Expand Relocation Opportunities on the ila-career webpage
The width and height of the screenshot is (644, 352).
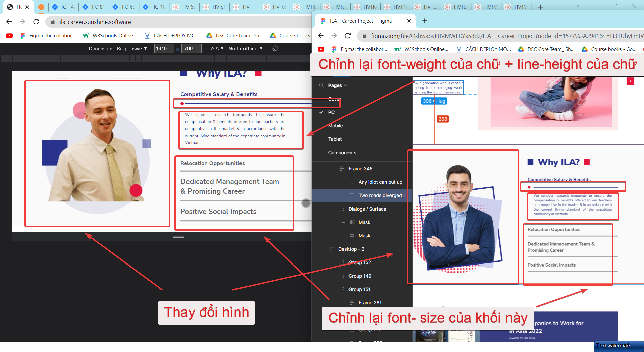point(213,163)
